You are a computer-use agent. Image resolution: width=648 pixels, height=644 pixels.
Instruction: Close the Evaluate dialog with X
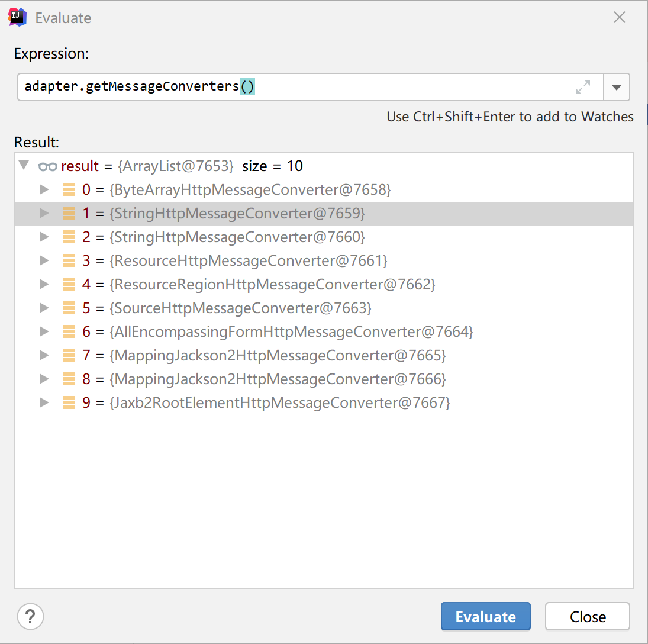tap(620, 18)
